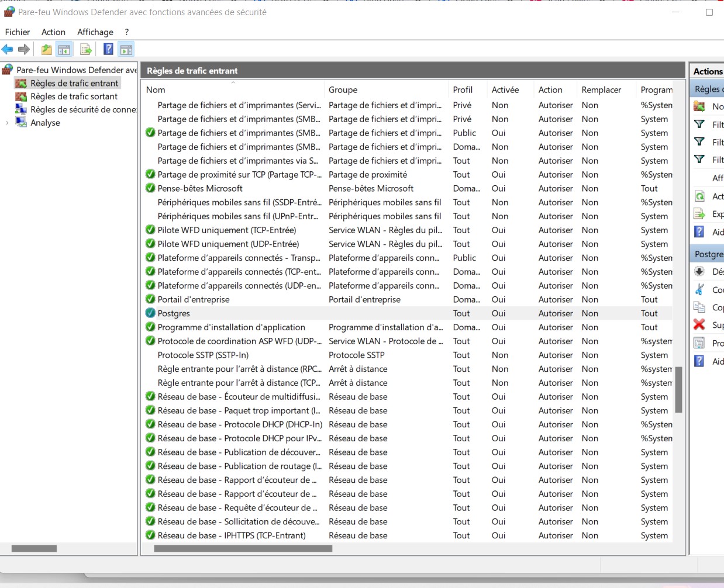Viewport: 724px width, 588px height.
Task: Click the help icon at the bottom of Actions pane
Action: click(699, 361)
